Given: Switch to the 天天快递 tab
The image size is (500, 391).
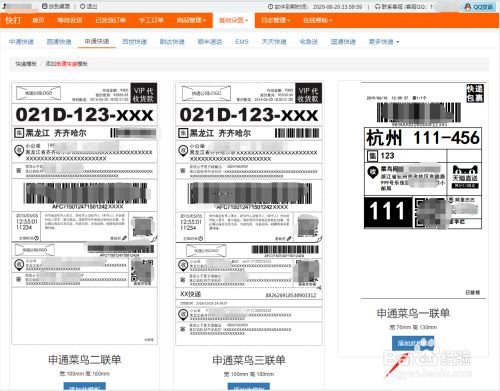Looking at the screenshot, I should [274, 42].
